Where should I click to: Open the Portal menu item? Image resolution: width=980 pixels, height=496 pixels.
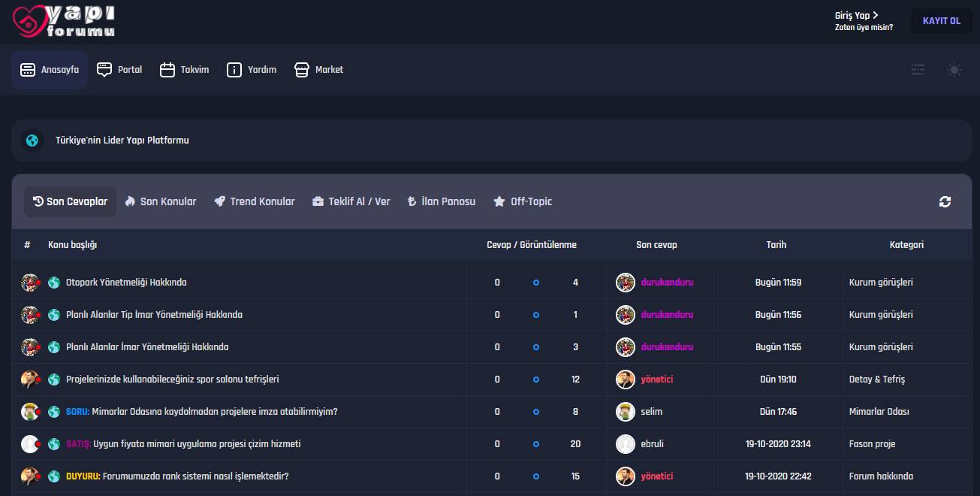119,70
